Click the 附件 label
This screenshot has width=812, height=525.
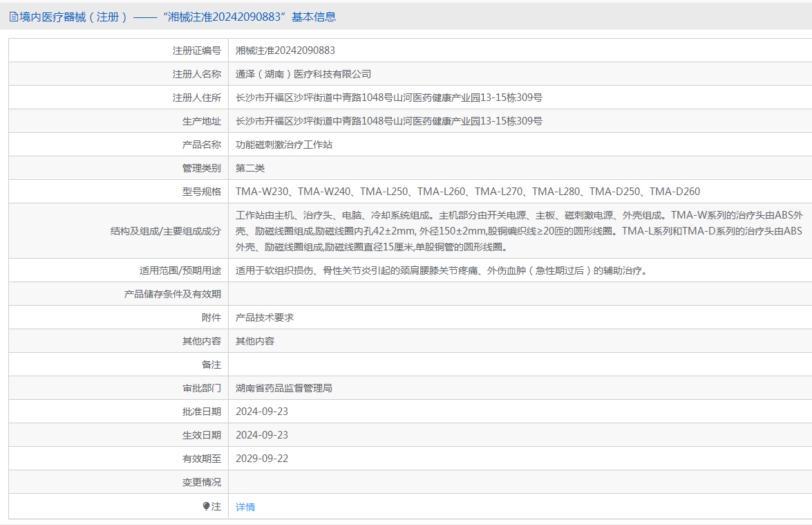pos(211,317)
